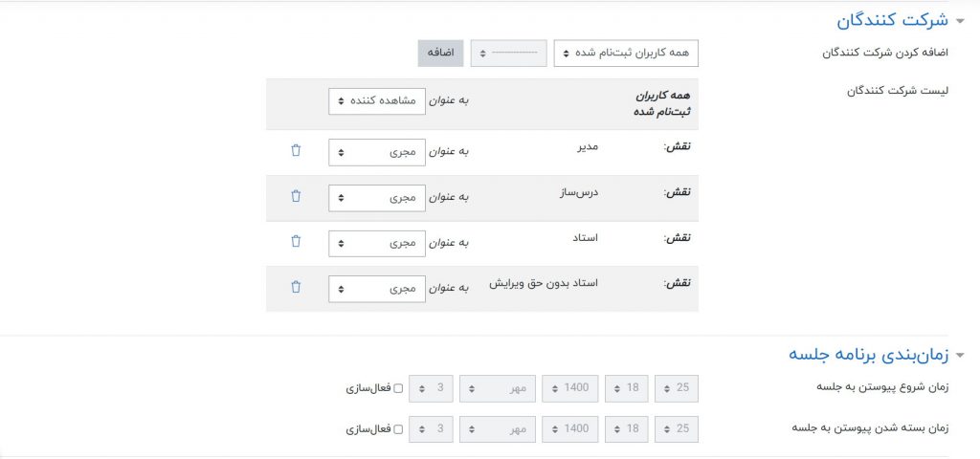The image size is (980, 459).
Task: Remove the استاد role with trash icon
Action: pyautogui.click(x=296, y=241)
